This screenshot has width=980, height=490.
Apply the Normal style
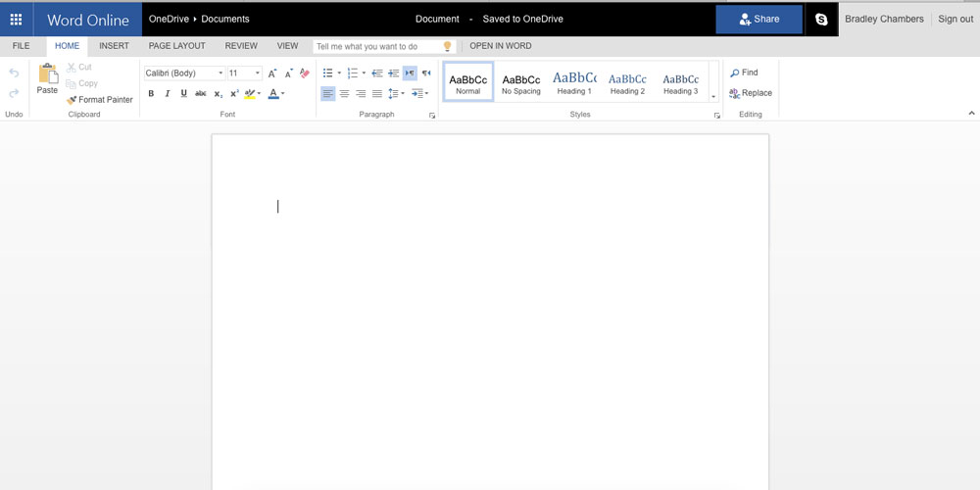(x=468, y=81)
